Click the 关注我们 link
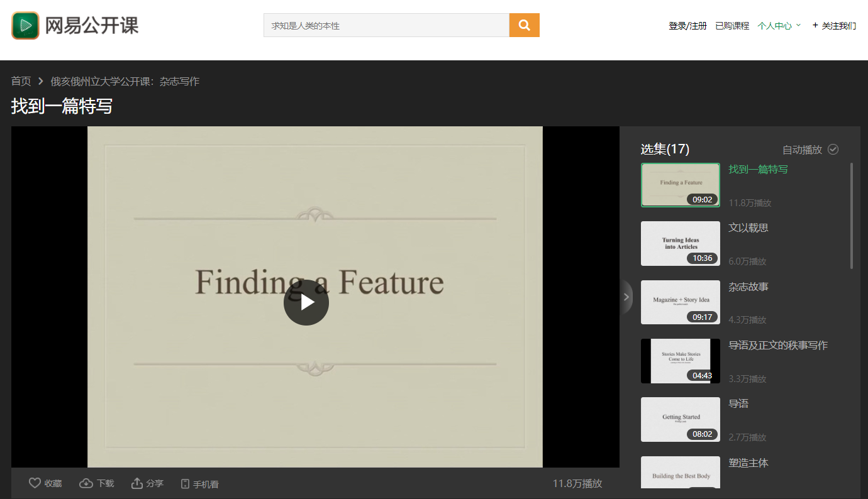Image resolution: width=868 pixels, height=499 pixels. [x=839, y=26]
